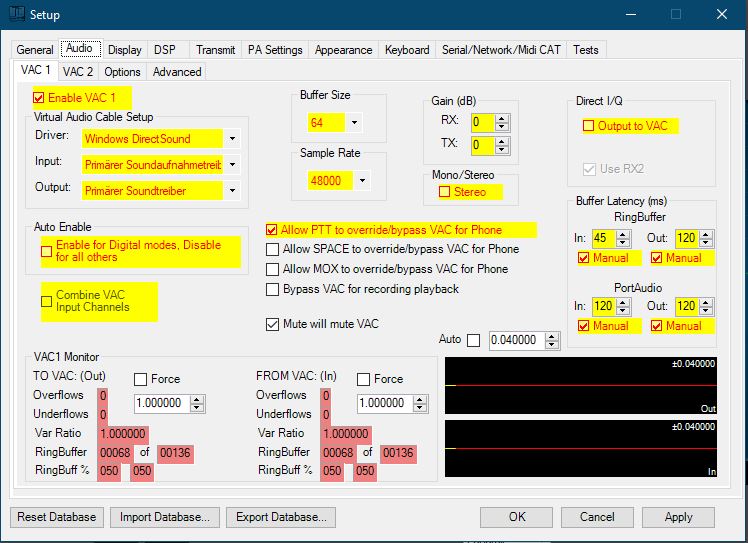748x543 pixels.
Task: Expand the Output device dropdown
Action: click(233, 190)
